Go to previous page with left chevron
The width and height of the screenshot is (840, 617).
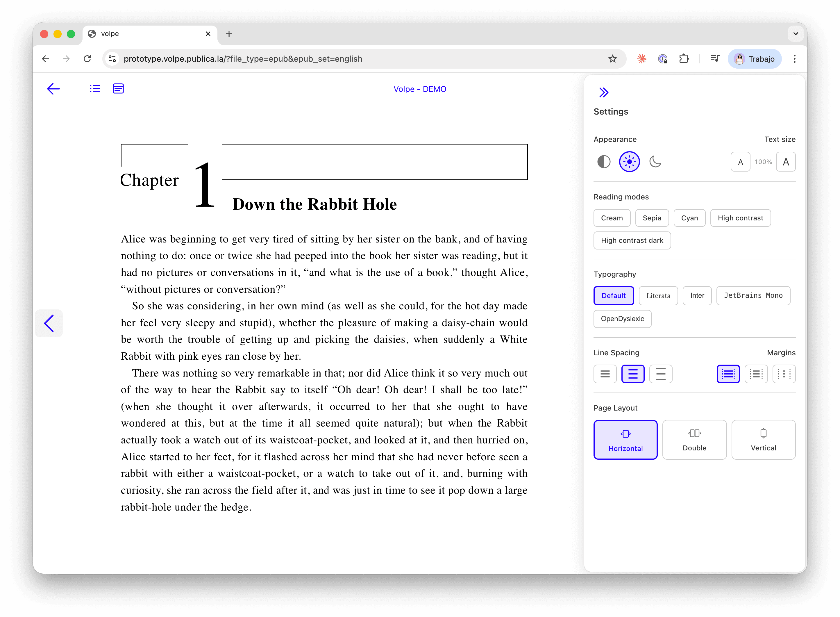[49, 323]
